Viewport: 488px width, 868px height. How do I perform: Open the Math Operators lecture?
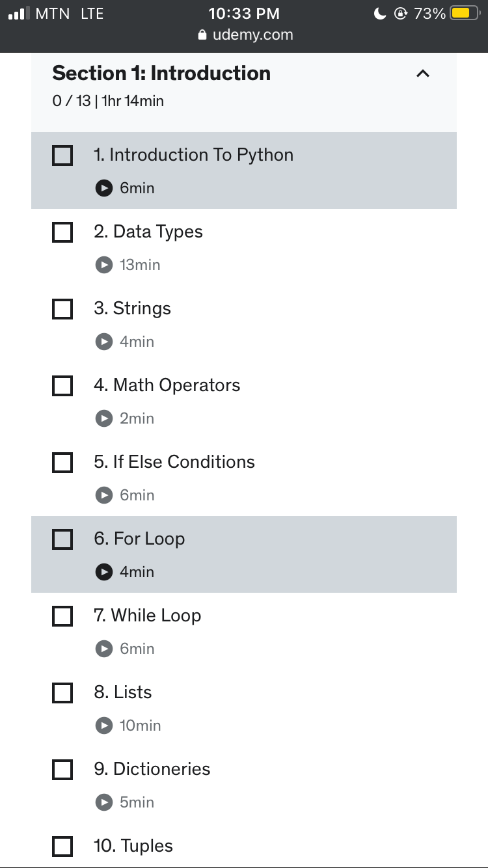[x=167, y=386]
